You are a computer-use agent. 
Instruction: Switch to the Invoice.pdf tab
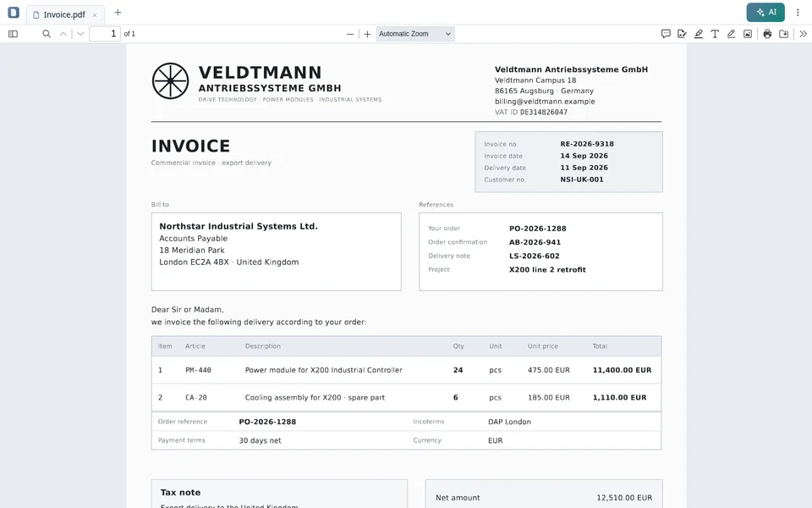click(64, 14)
